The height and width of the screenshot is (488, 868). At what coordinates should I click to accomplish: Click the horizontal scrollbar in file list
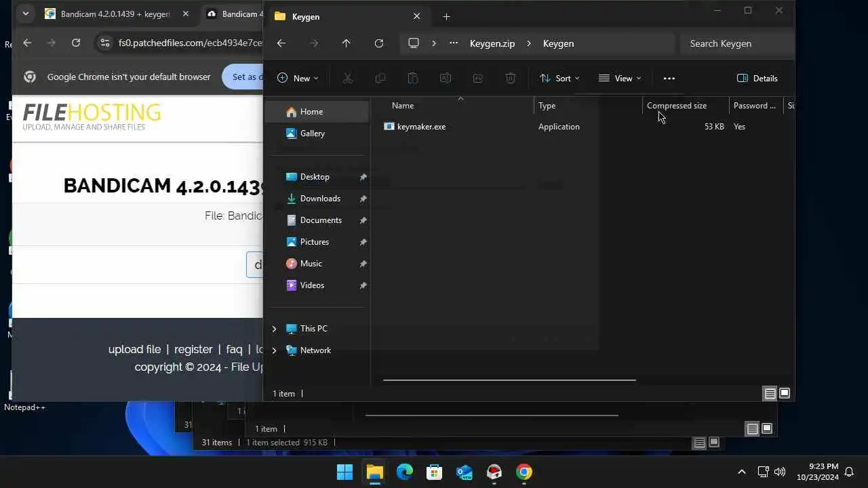(x=509, y=380)
